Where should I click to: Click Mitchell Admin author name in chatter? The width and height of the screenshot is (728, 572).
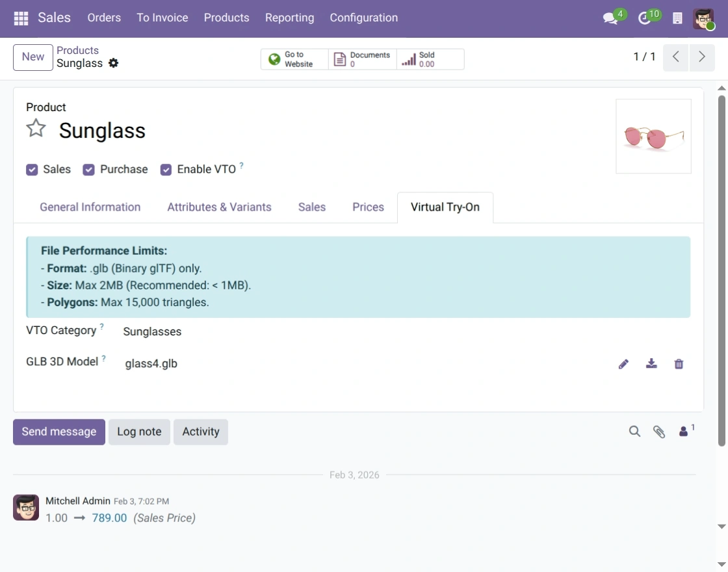tap(78, 501)
